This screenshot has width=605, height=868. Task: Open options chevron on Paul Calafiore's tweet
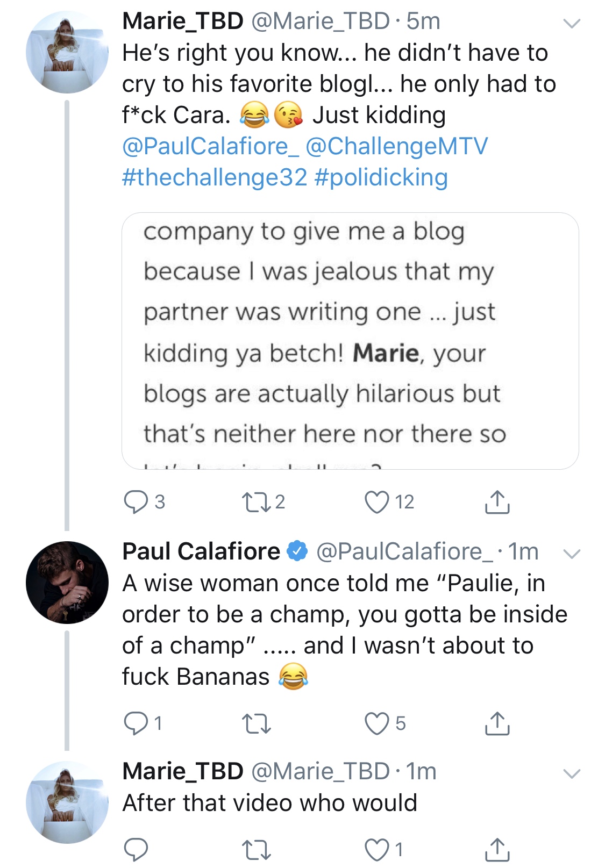[571, 554]
